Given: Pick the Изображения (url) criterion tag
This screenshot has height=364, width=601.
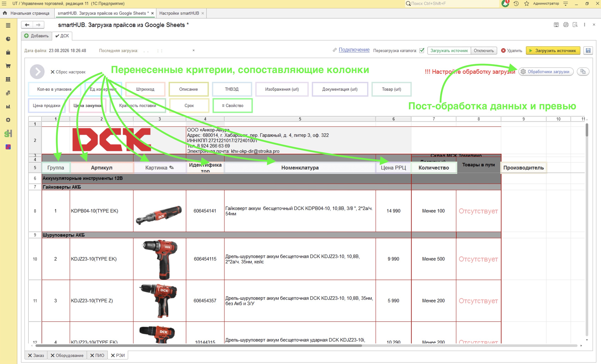Looking at the screenshot, I should 282,89.
